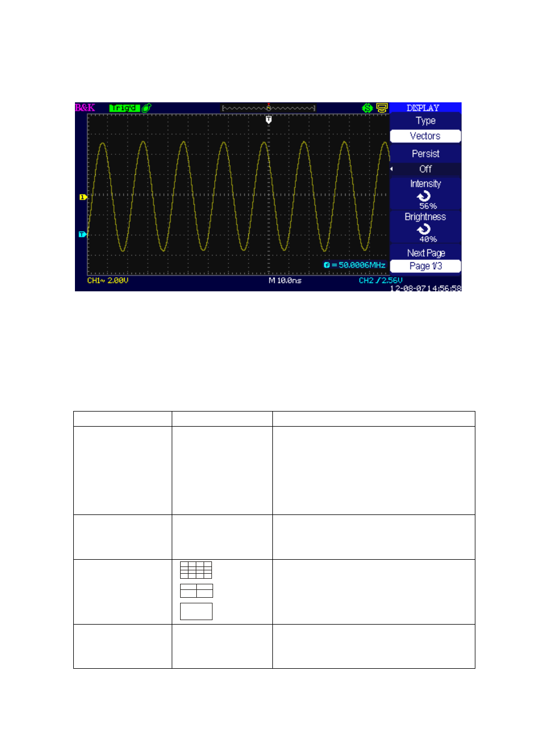Click the frequency counter icon beside 50.0006MHz
This screenshot has height=756, width=533.
[327, 265]
